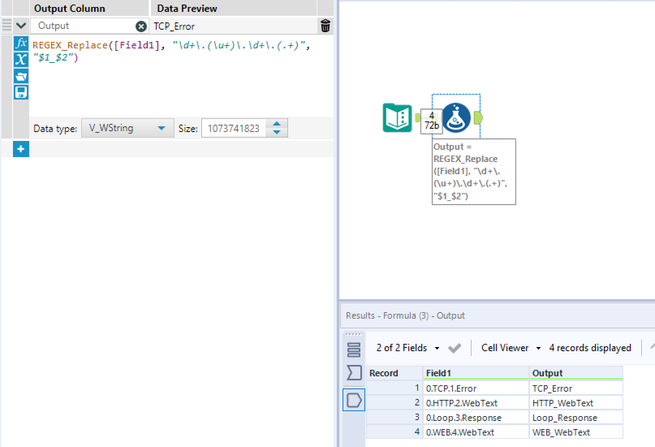The height and width of the screenshot is (447, 655).
Task: Save the expression with disk icon
Action: point(21,92)
